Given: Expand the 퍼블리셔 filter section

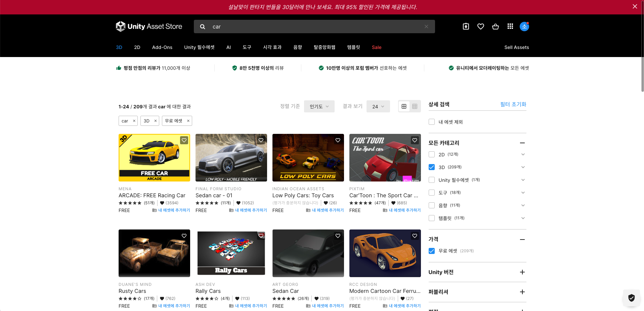Looking at the screenshot, I should click(x=522, y=292).
